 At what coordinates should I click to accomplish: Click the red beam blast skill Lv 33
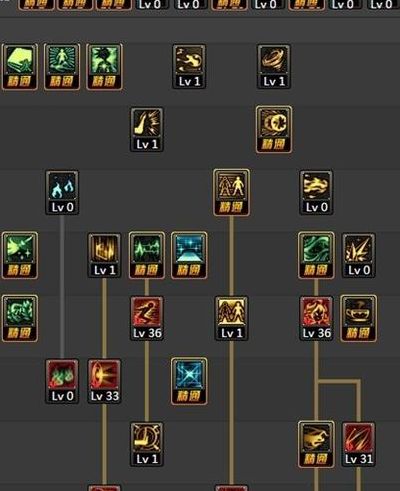pyautogui.click(x=104, y=381)
